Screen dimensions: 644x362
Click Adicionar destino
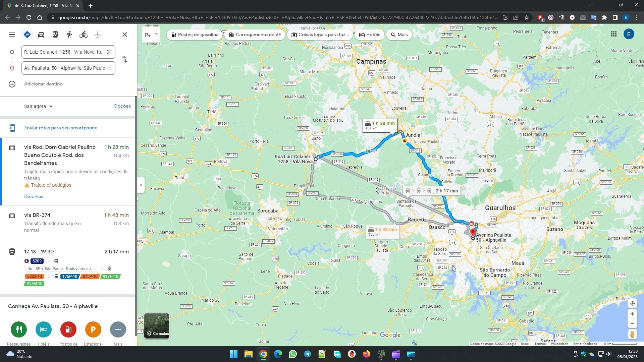click(x=43, y=84)
